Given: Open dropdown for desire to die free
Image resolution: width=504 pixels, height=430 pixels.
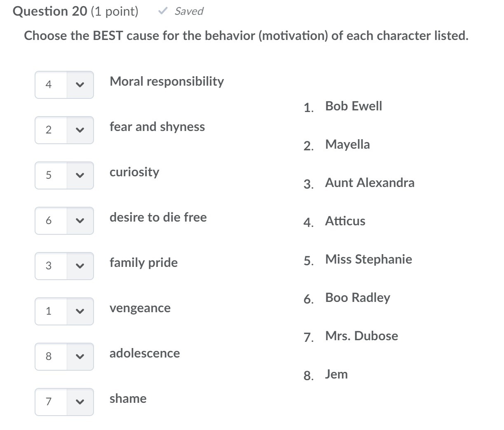Looking at the screenshot, I should point(64,221).
